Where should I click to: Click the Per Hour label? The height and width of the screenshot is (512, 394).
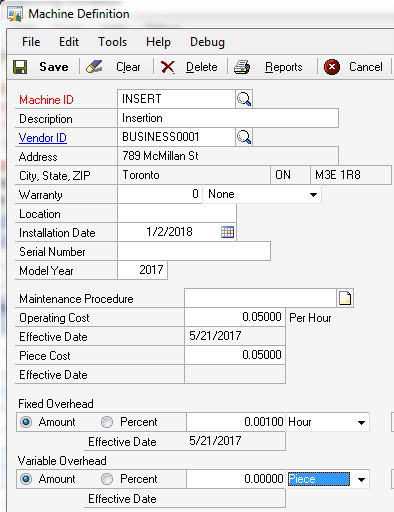(310, 318)
